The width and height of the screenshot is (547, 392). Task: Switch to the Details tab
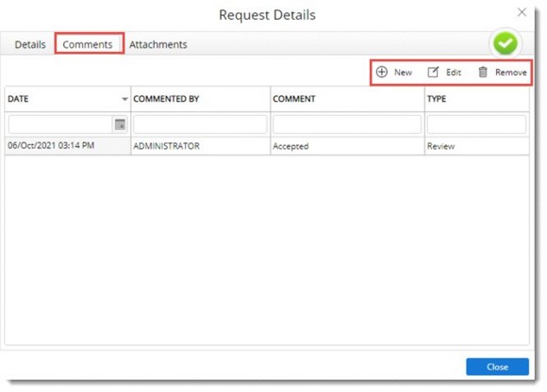point(30,44)
